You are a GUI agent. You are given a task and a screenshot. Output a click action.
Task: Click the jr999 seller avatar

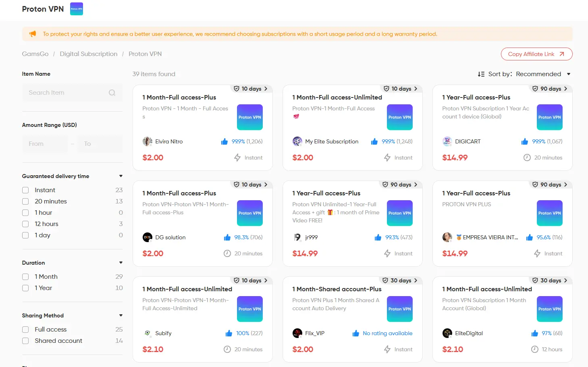pyautogui.click(x=297, y=237)
